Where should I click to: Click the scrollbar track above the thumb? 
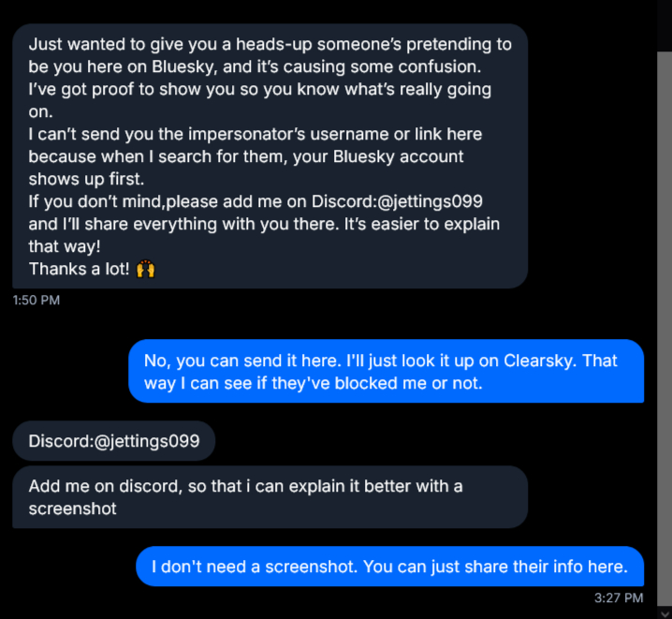coord(664,23)
